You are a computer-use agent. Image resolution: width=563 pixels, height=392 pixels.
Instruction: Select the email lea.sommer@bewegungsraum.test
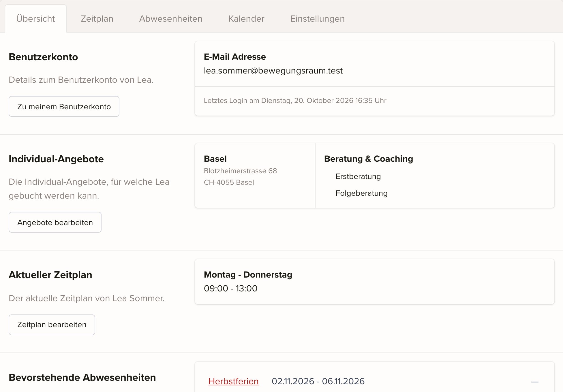pos(273,71)
